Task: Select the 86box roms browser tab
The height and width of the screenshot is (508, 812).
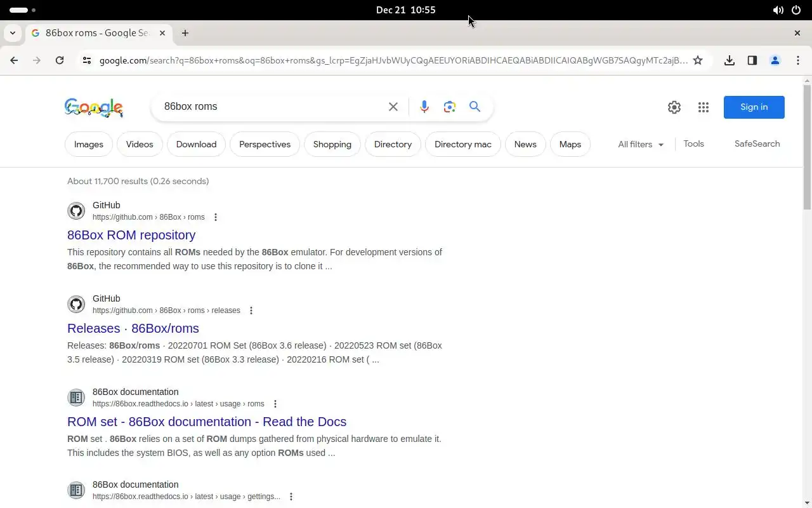Action: [96, 33]
